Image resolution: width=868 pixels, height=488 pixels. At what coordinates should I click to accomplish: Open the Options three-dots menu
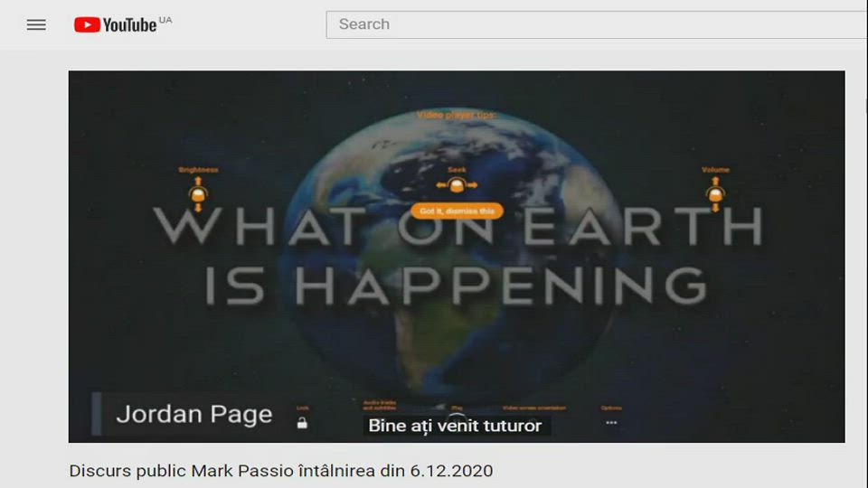point(611,422)
